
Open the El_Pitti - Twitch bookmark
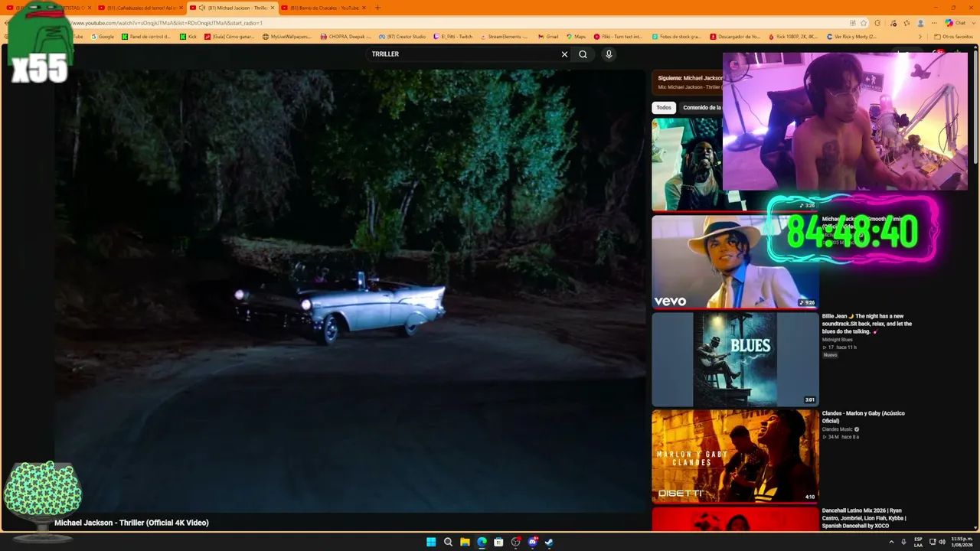[452, 36]
